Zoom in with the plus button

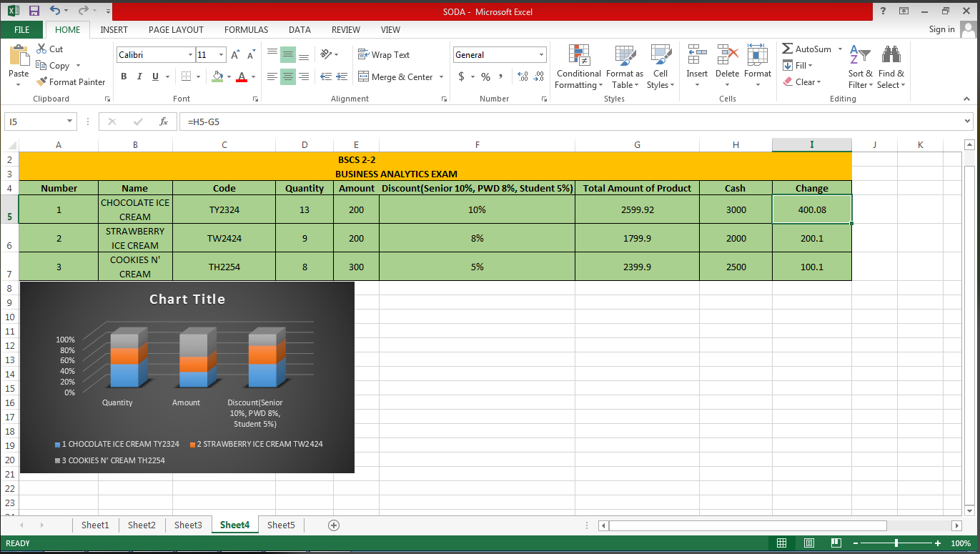pos(938,543)
